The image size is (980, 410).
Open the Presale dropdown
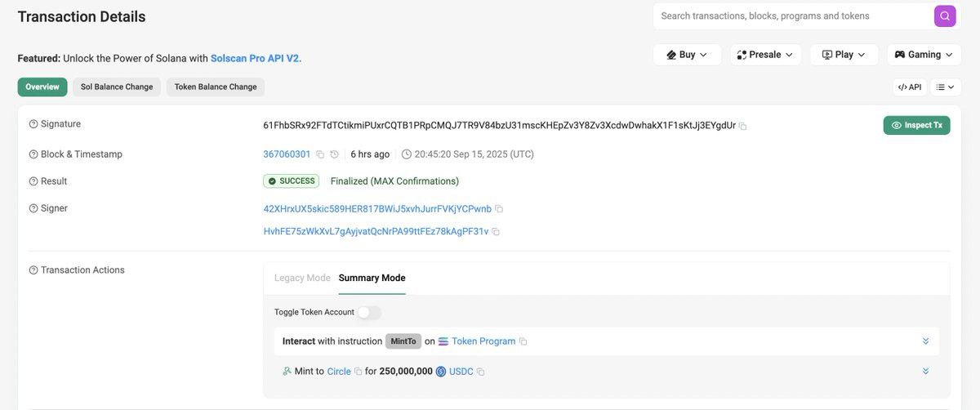[x=764, y=55]
